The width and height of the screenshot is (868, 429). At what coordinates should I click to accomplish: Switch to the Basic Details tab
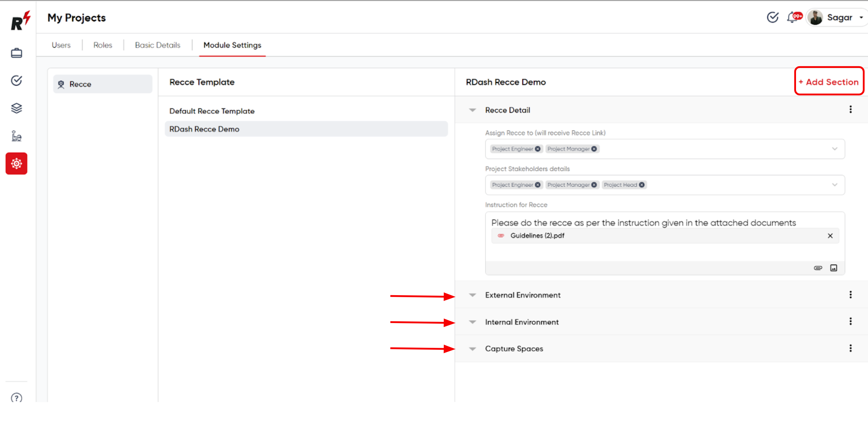[158, 45]
